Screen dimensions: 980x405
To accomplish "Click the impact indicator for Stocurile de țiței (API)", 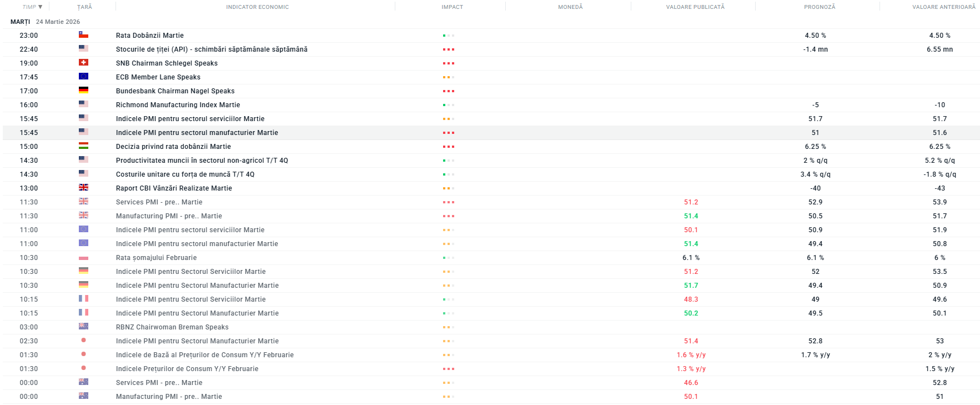I will [448, 49].
